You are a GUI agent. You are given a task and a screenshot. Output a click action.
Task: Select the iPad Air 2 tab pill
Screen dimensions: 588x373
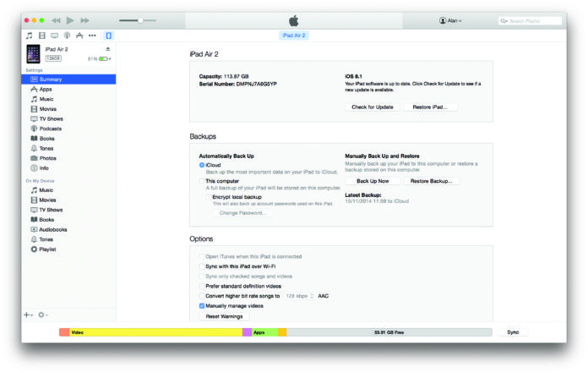[x=294, y=36]
